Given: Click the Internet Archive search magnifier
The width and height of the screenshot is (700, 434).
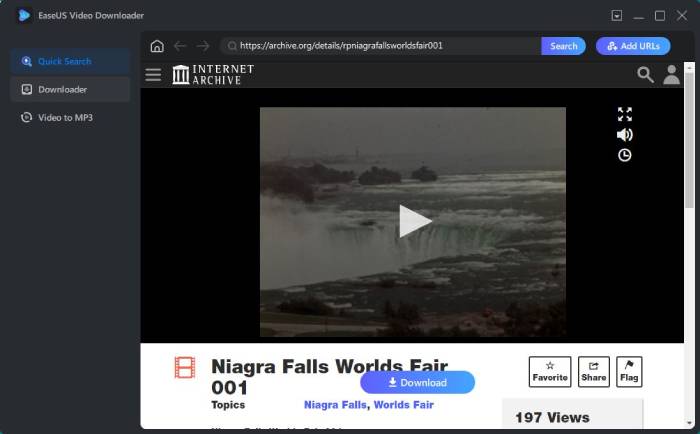Looking at the screenshot, I should (645, 75).
